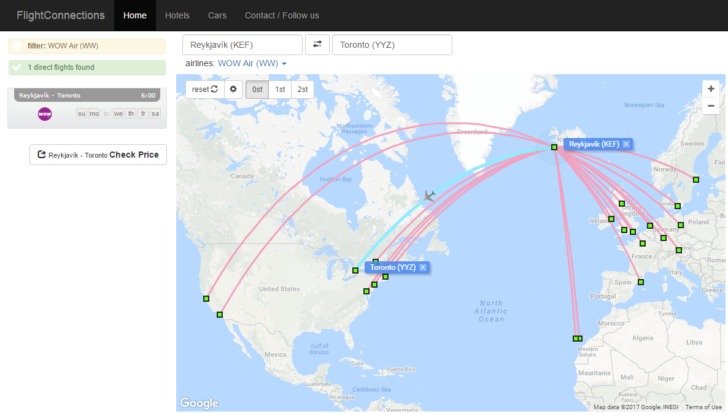Click Reykjavik - Toronto Check Price button
The image size is (728, 414).
coord(98,155)
